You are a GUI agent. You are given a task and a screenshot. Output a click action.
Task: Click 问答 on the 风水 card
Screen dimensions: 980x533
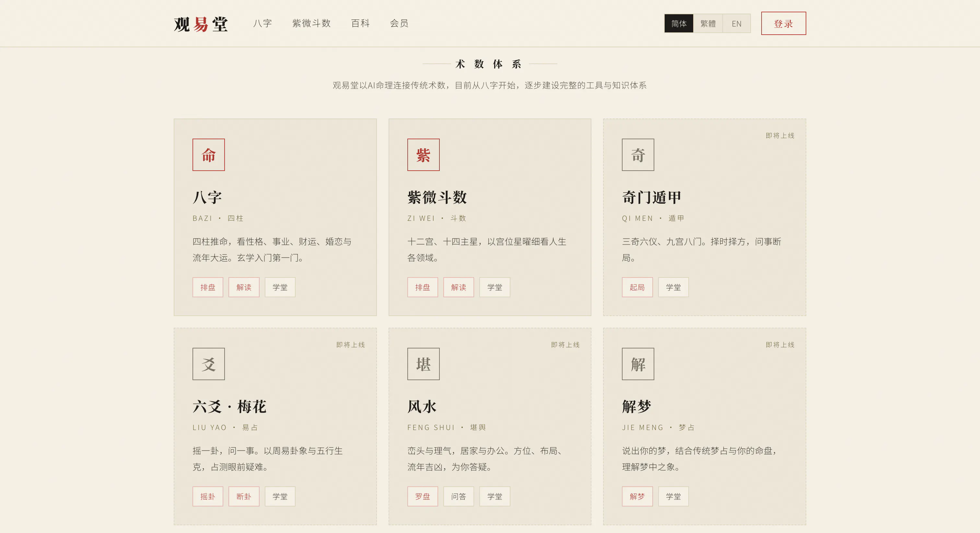click(459, 496)
